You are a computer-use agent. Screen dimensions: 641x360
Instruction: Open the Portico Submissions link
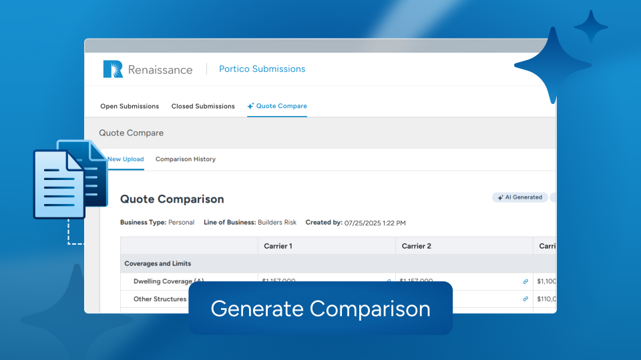[262, 69]
